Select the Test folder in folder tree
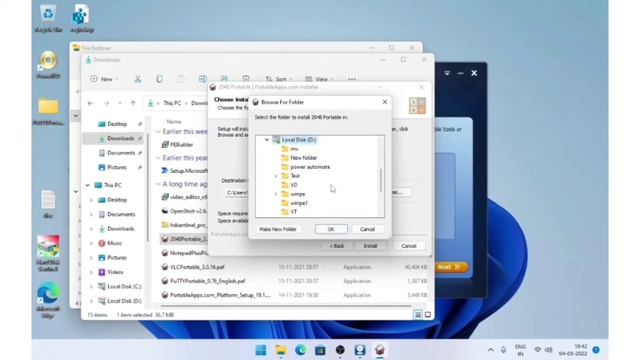Image resolution: width=640 pixels, height=360 pixels. pyautogui.click(x=295, y=176)
